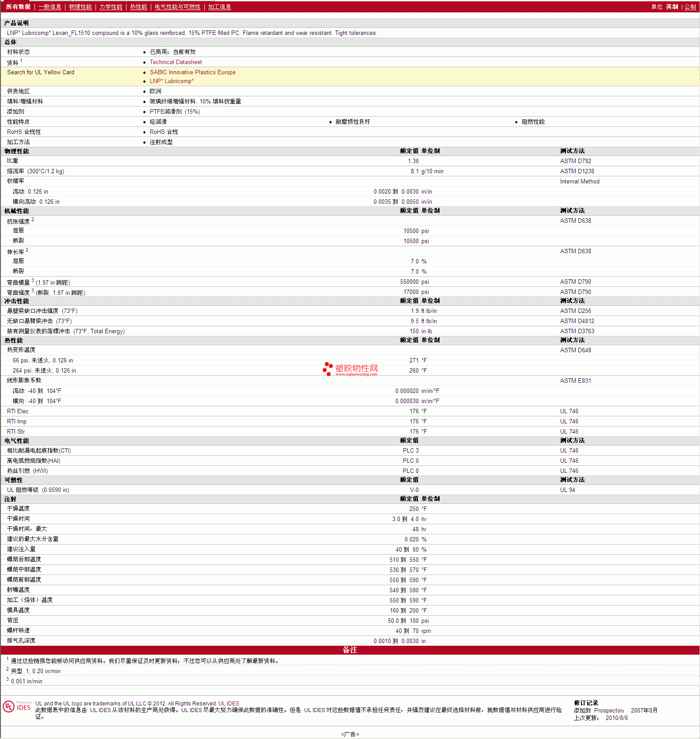Click the 经润滑 feature link
Image resolution: width=700 pixels, height=739 pixels.
point(158,122)
